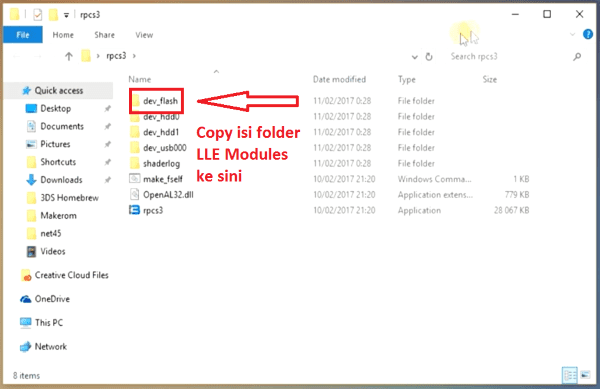Image resolution: width=600 pixels, height=389 pixels.
Task: Click the search magnifier icon
Action: pyautogui.click(x=577, y=57)
